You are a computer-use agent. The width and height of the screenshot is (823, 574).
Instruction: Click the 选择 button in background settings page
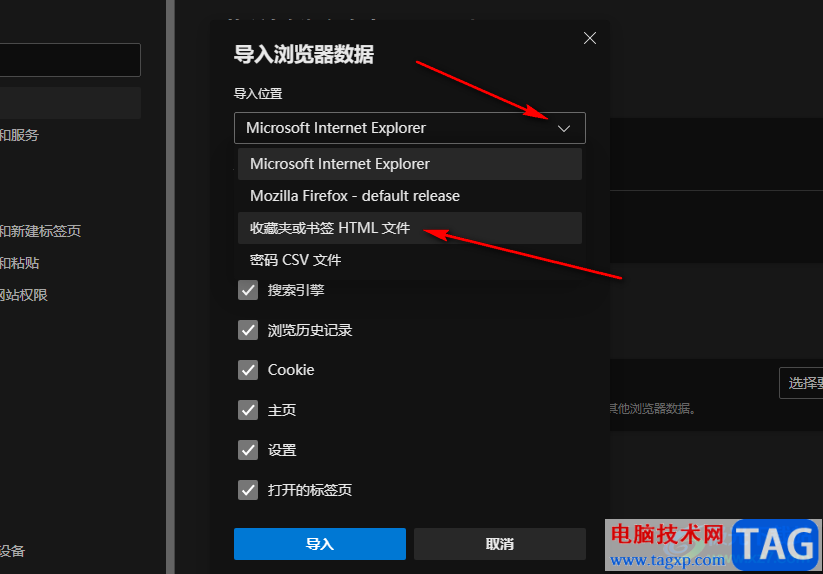click(801, 383)
